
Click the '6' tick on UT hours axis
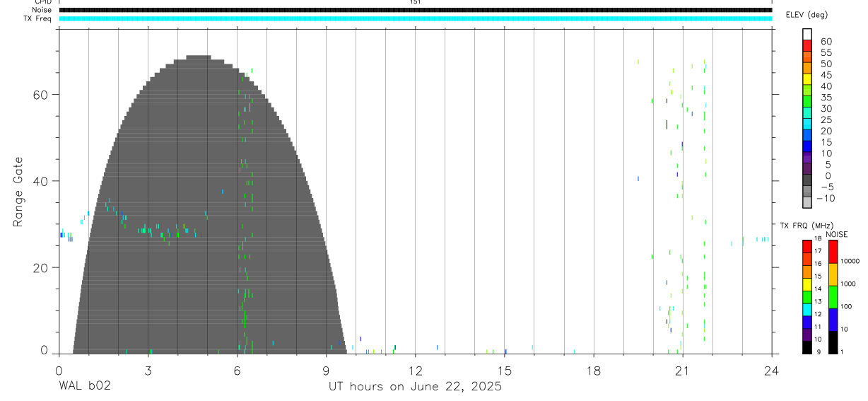click(x=237, y=370)
